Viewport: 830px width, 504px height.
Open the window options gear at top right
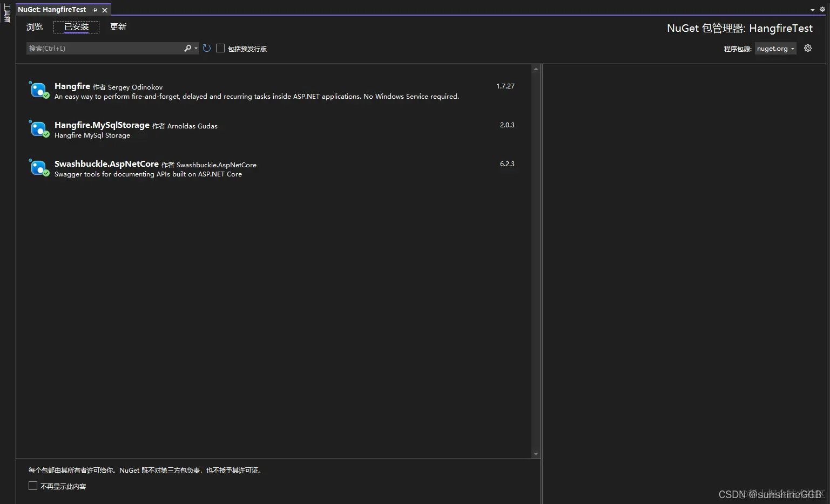(x=822, y=9)
